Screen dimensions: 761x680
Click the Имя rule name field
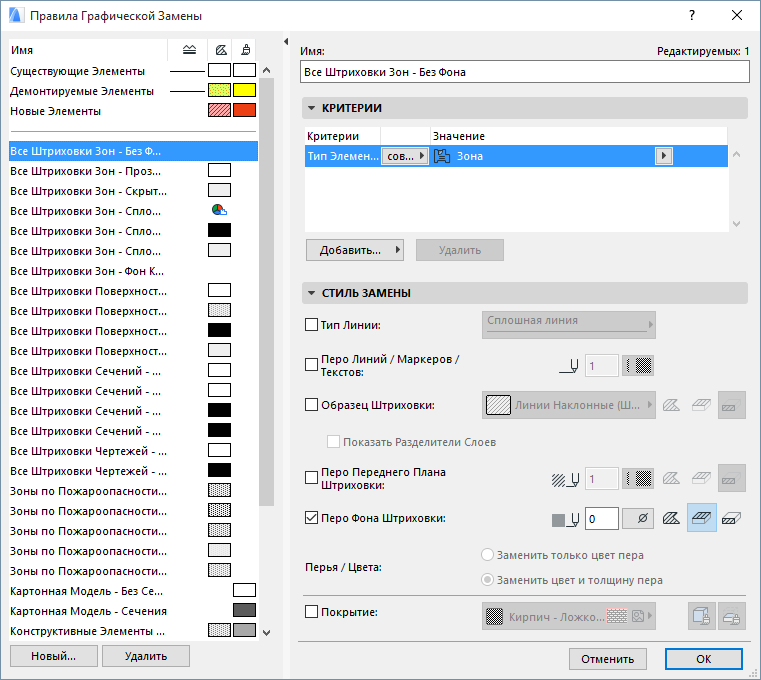[525, 72]
